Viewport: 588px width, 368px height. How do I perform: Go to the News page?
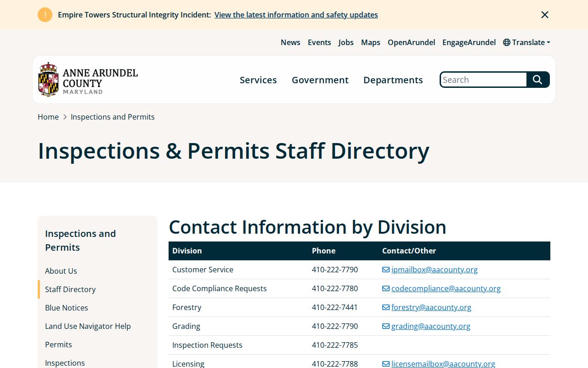pyautogui.click(x=290, y=42)
